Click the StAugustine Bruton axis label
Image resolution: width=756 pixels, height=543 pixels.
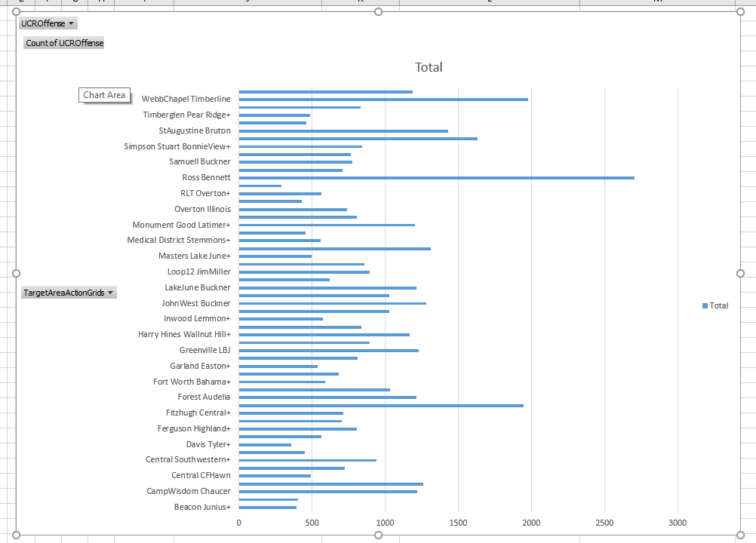195,130
